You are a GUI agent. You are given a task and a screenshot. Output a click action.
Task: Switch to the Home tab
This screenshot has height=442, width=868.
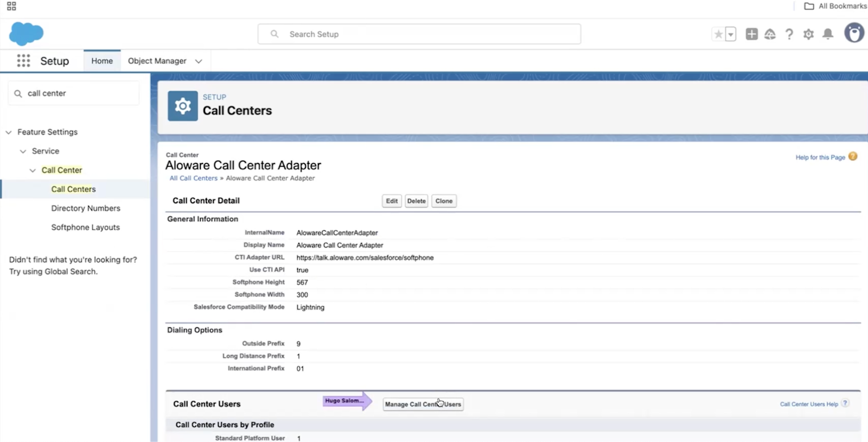tap(102, 61)
